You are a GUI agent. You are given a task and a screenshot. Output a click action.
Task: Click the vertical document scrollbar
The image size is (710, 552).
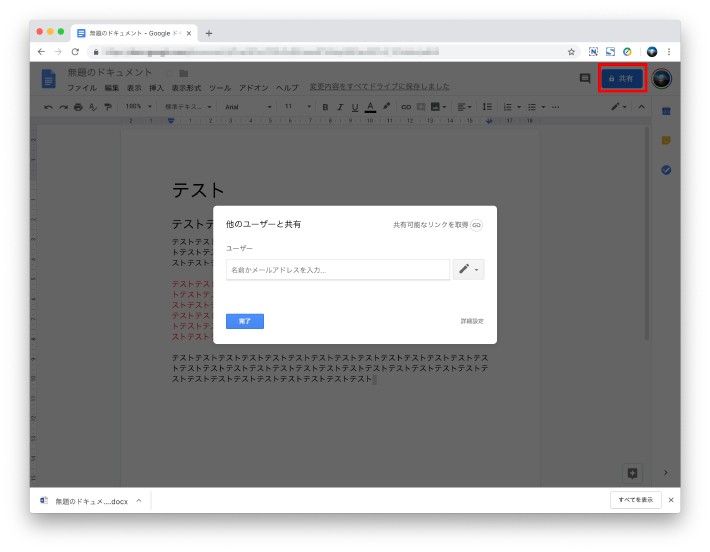click(647, 233)
